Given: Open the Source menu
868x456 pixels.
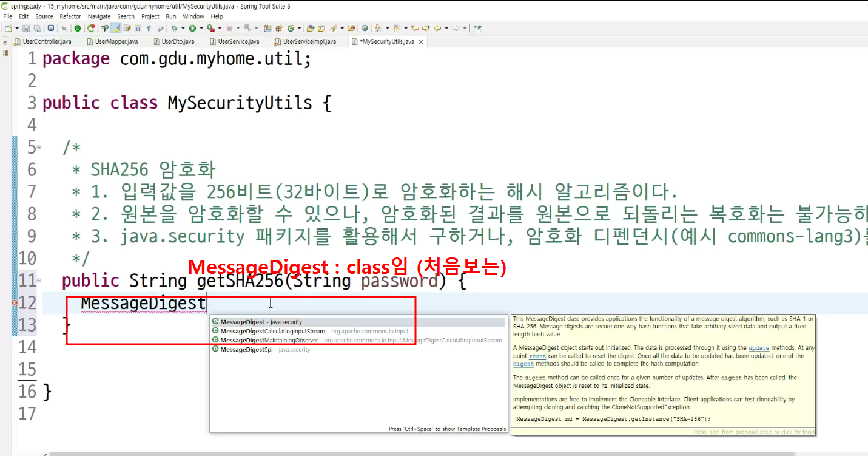Looking at the screenshot, I should [44, 16].
